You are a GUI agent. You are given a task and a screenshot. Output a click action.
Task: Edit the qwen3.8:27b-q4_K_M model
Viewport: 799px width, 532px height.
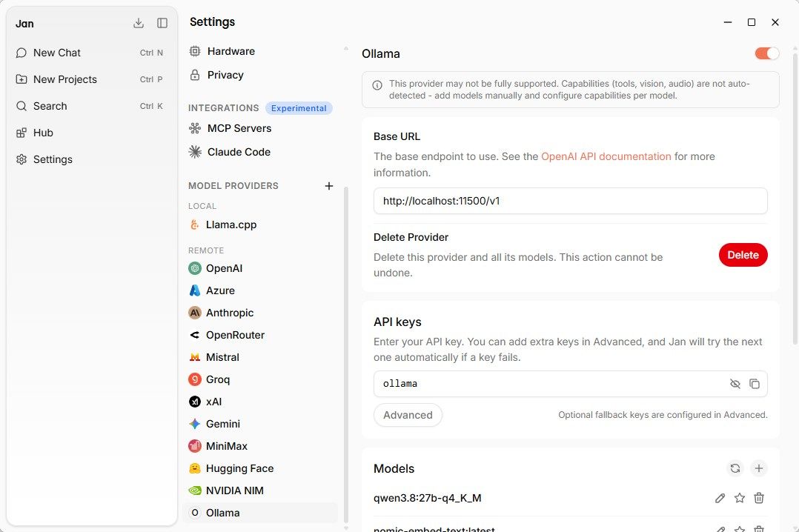coord(720,499)
